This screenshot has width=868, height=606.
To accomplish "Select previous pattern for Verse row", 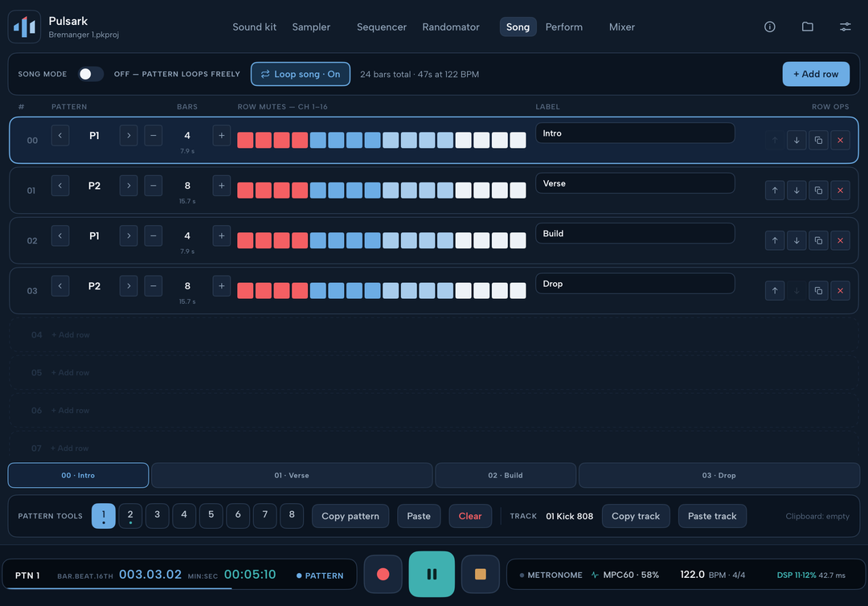I will pos(60,186).
